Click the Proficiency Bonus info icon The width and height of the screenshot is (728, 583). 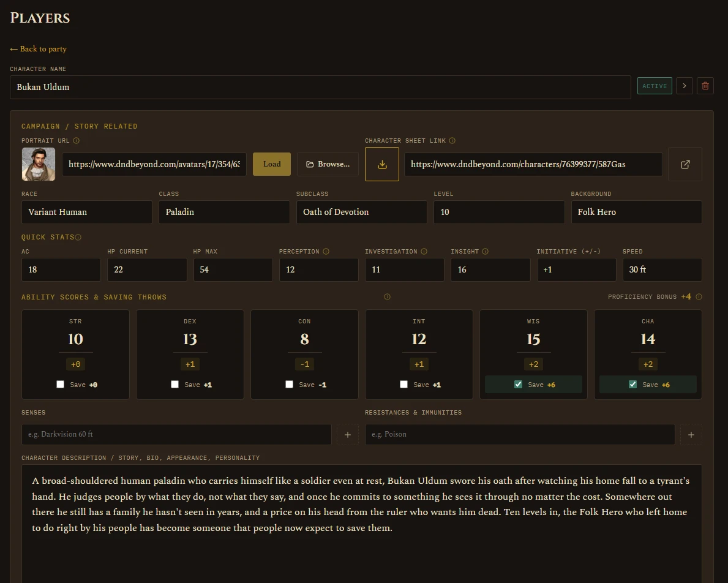click(x=699, y=297)
